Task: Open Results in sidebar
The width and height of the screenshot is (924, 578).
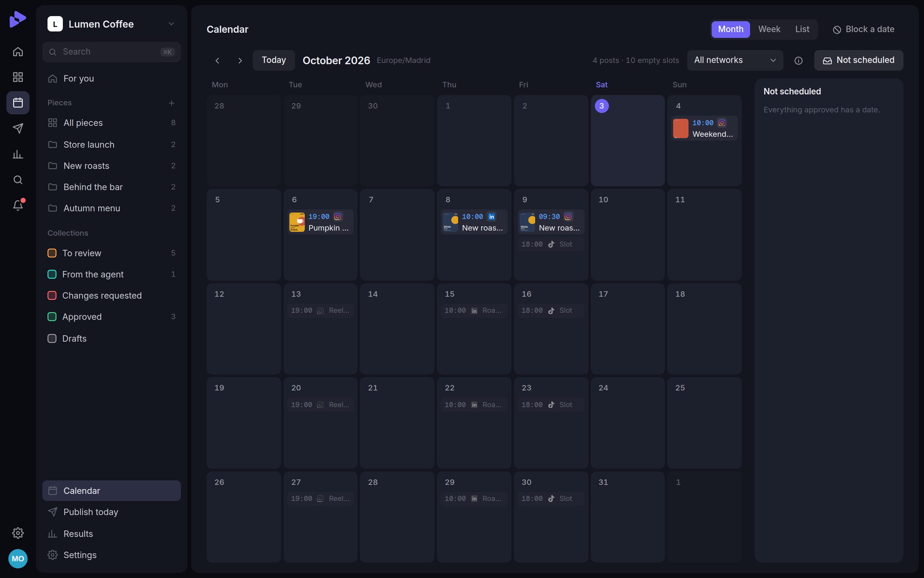Action: point(111,534)
